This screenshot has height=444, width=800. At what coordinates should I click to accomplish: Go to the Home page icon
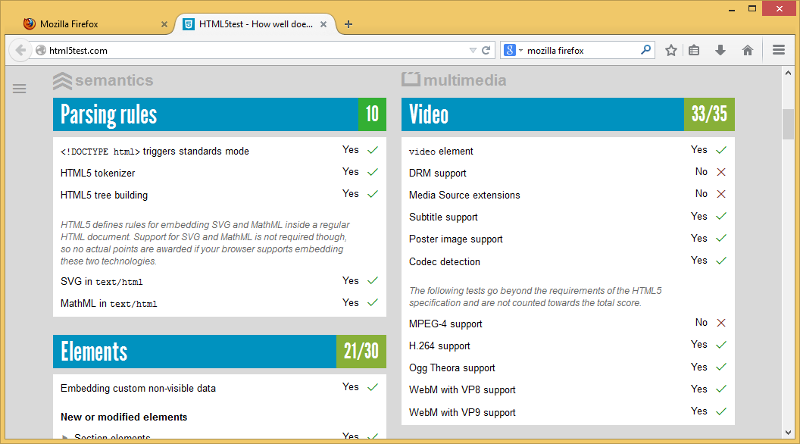pos(747,49)
